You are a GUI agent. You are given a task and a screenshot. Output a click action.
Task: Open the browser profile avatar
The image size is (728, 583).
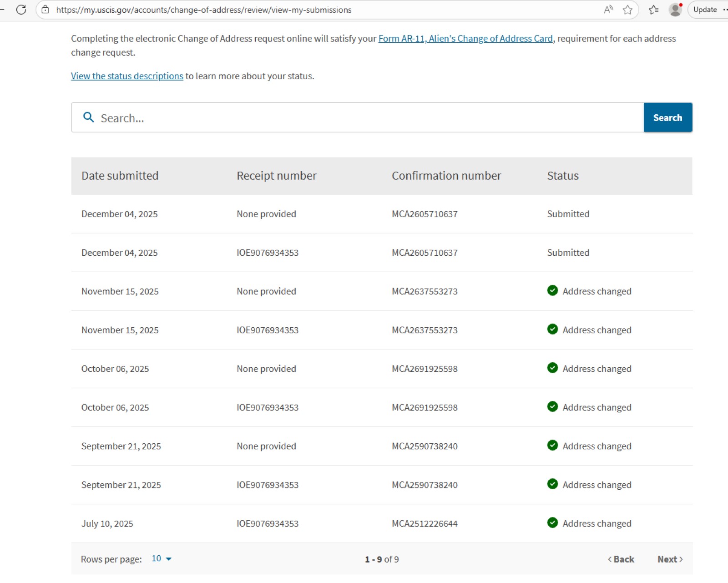coord(676,10)
